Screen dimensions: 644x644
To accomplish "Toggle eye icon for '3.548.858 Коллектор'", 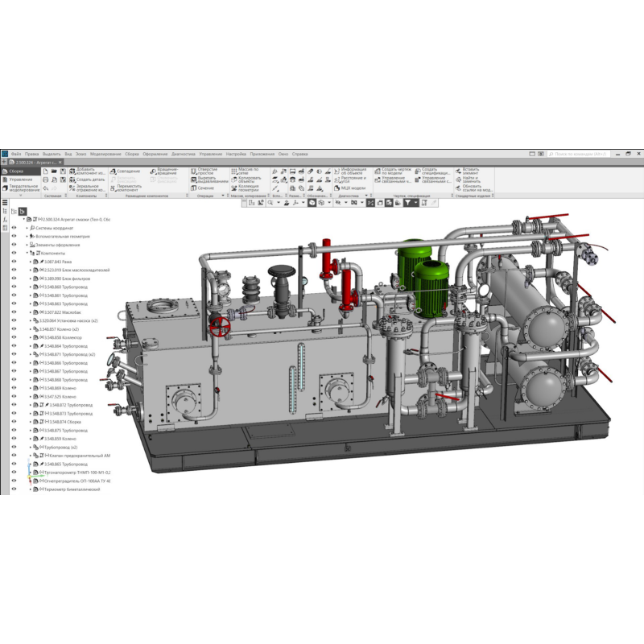I will 14,337.
